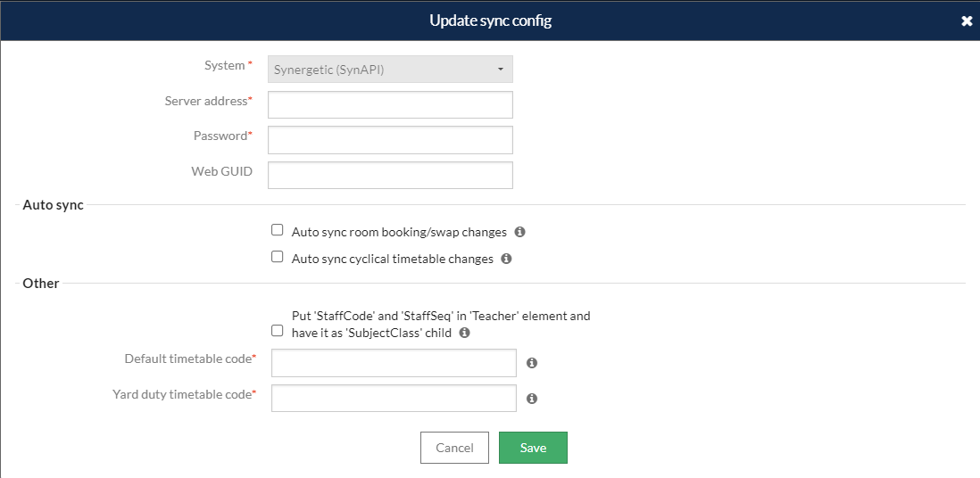This screenshot has height=478, width=980.
Task: Click info icon beside cyclical timetable sync
Action: point(506,259)
